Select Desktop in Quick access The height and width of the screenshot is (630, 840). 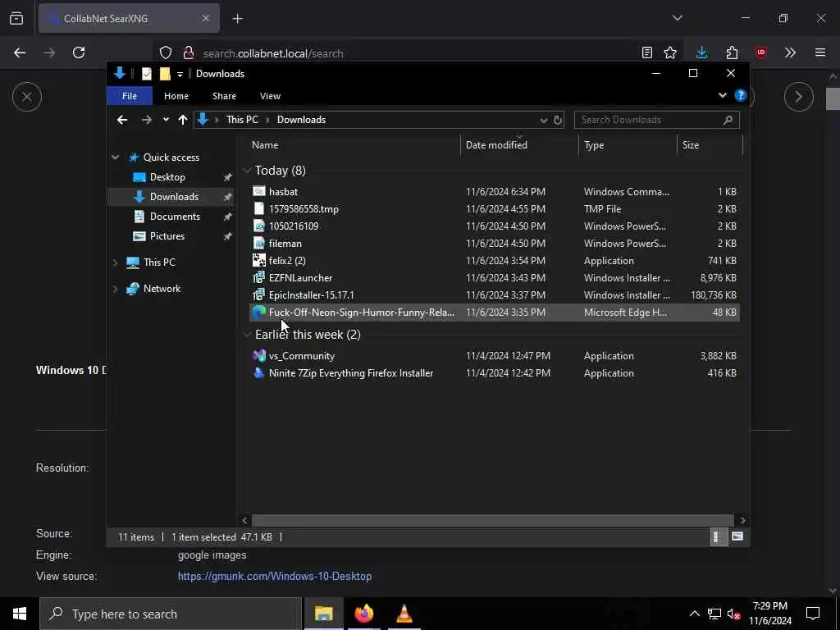tap(167, 177)
